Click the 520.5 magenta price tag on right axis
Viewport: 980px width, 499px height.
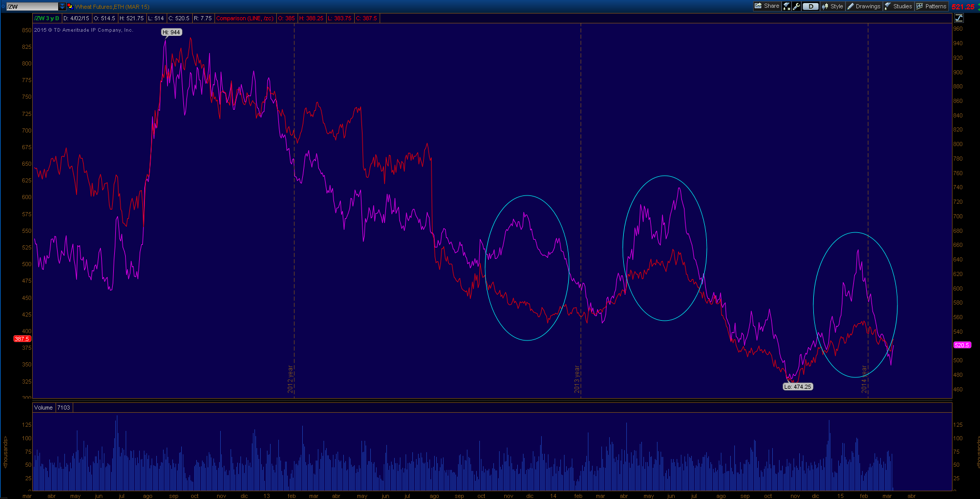click(x=962, y=345)
